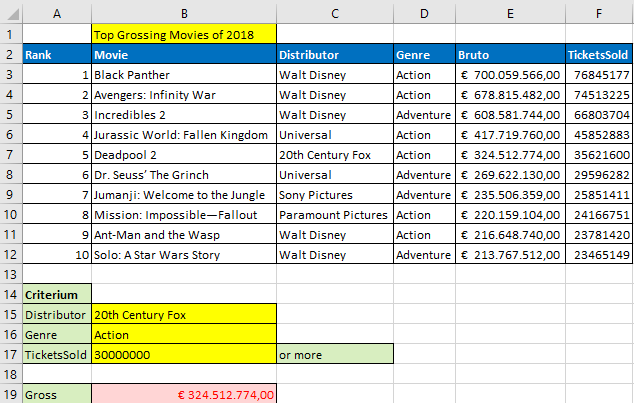Select the Criterium label cell

click(x=57, y=294)
